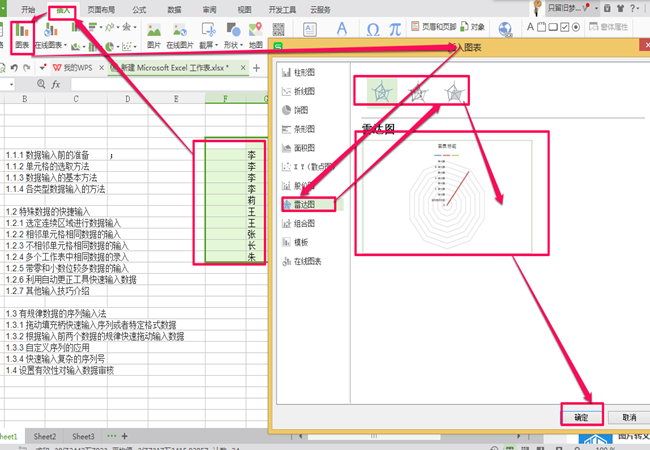Click the 形状 shapes icon
Screen dimensions: 650x450
tap(232, 31)
